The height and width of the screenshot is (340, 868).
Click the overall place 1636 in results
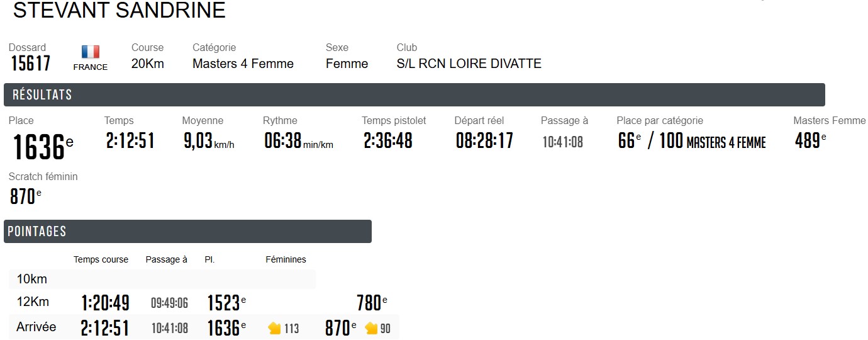click(x=39, y=147)
